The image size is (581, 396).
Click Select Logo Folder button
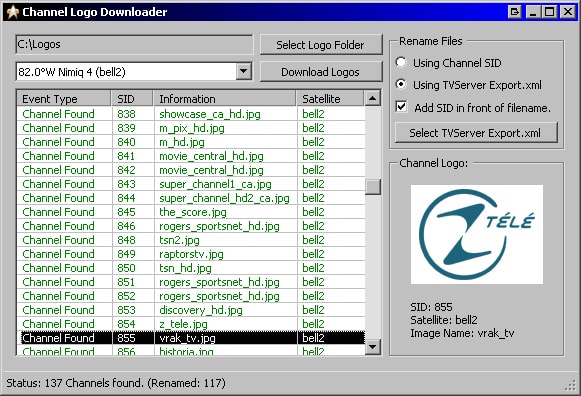321,45
